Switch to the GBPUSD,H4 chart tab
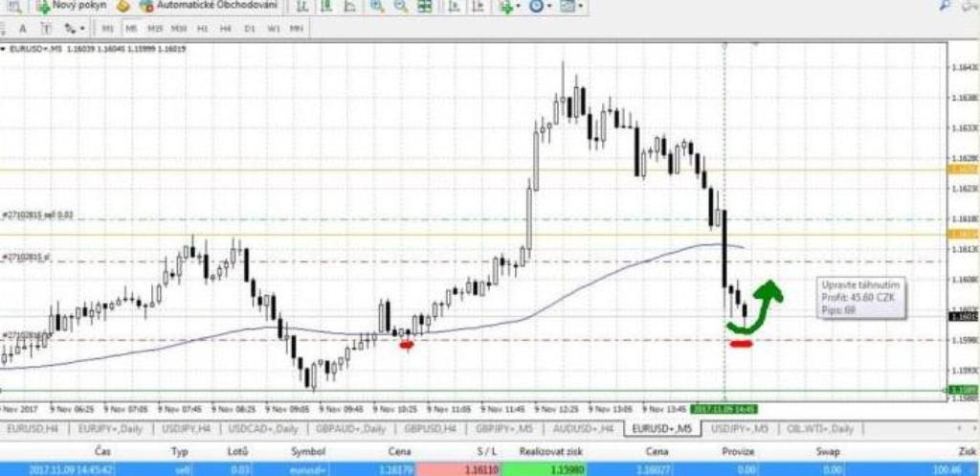 [x=430, y=428]
